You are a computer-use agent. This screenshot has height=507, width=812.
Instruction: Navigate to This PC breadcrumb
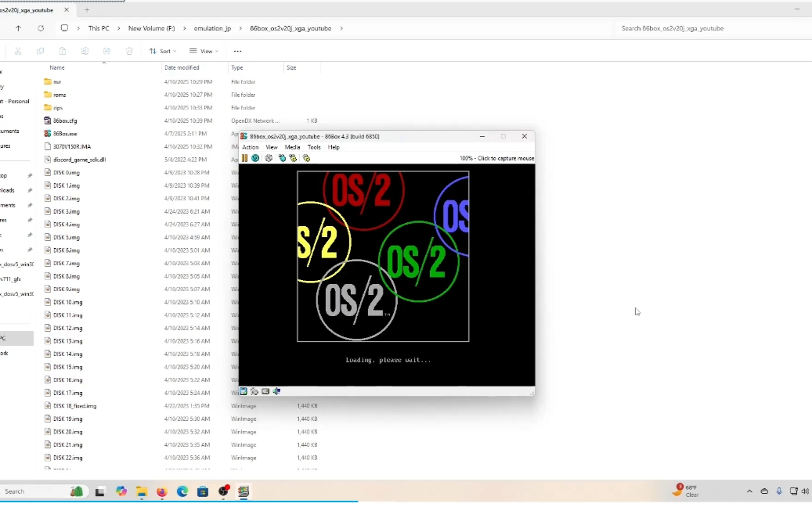99,28
